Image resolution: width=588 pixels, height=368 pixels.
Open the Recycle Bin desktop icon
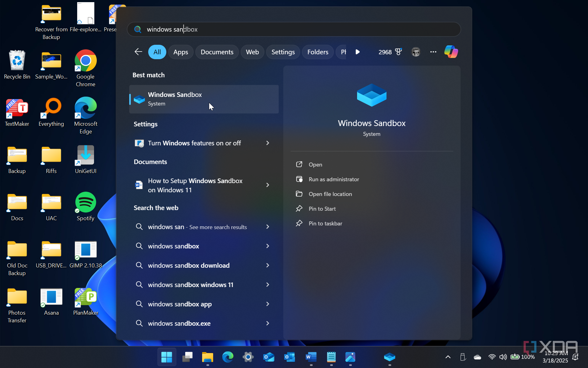pyautogui.click(x=17, y=65)
